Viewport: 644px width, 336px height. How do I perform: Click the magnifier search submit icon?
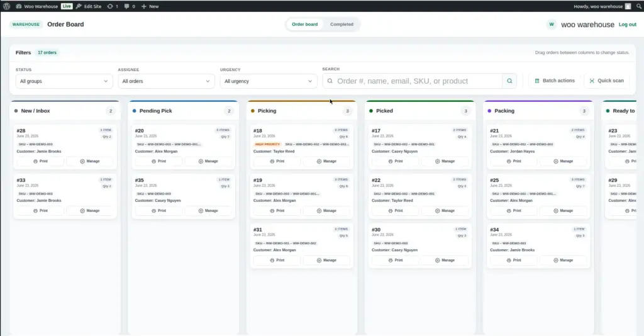[509, 81]
